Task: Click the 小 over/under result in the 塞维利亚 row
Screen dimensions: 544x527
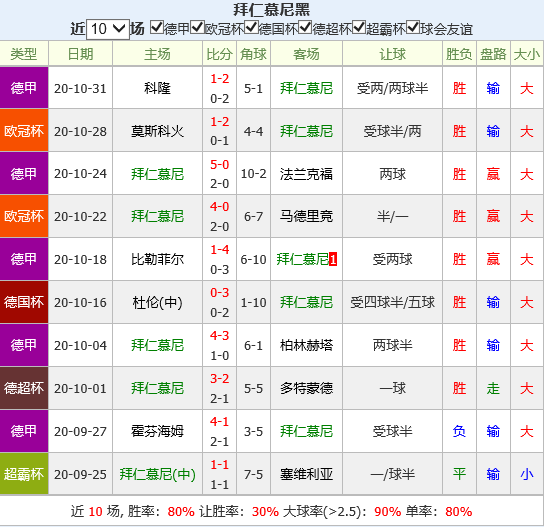Action: tap(527, 474)
